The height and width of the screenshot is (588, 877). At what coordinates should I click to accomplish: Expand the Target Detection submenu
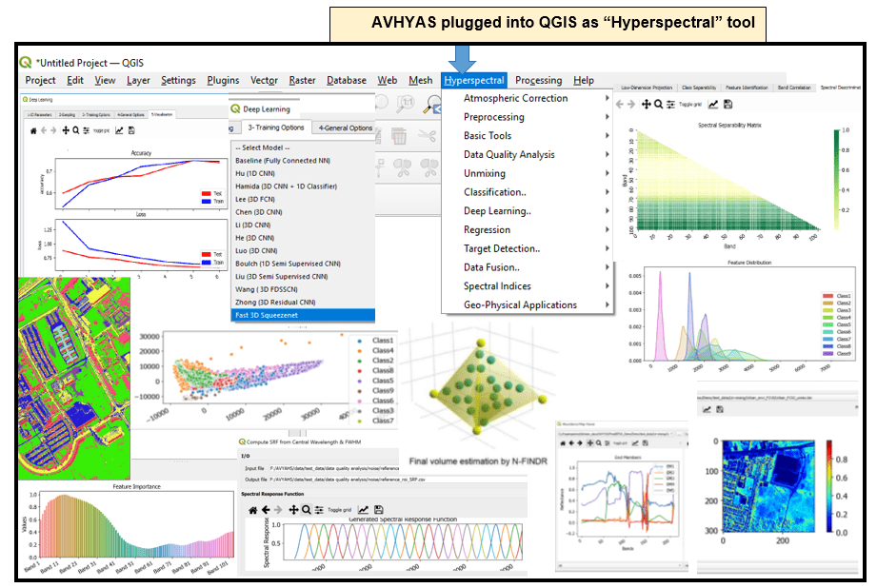[528, 248]
